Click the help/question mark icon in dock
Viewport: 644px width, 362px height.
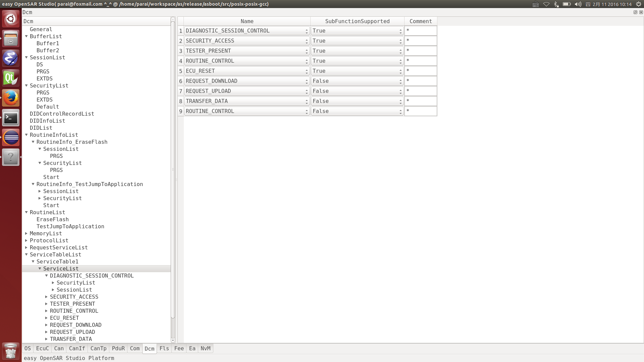11,158
